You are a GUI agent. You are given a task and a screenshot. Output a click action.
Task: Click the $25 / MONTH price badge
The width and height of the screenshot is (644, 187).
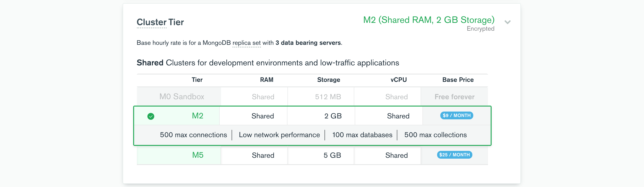click(x=455, y=155)
